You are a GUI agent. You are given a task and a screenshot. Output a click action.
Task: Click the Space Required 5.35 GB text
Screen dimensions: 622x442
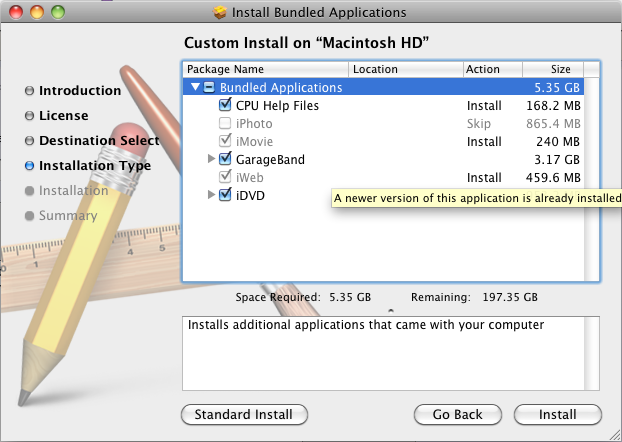[303, 297]
